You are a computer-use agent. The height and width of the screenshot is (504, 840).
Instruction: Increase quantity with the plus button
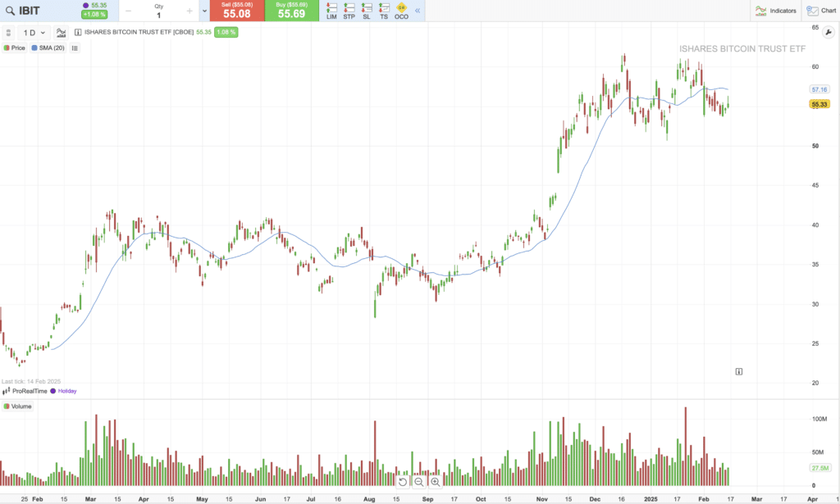pos(189,11)
